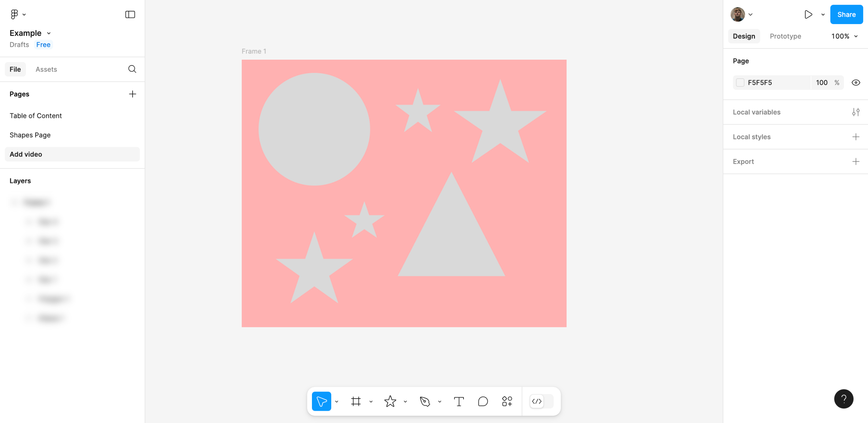Viewport: 868px width, 423px height.
Task: Collapse the sidebar with panel toggle icon
Action: pyautogui.click(x=130, y=14)
